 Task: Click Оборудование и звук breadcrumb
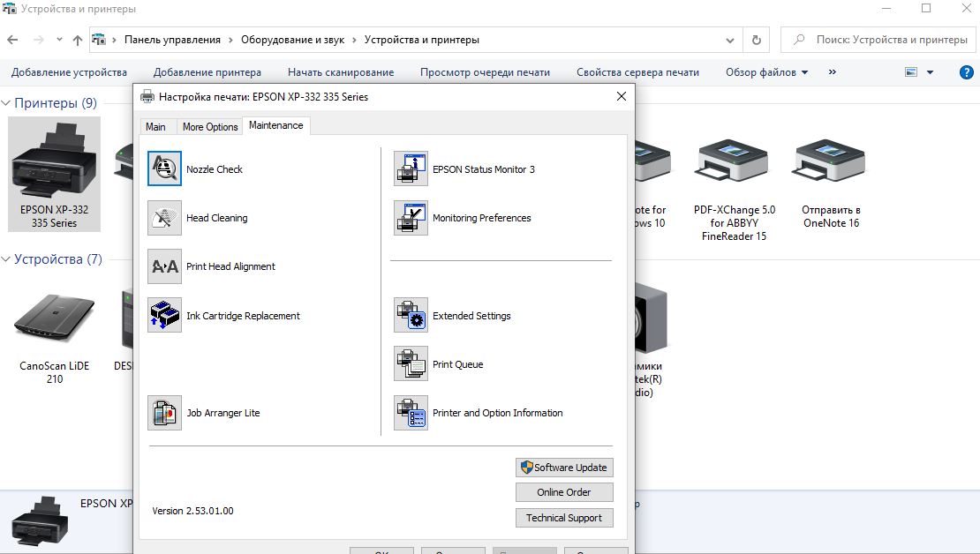292,40
